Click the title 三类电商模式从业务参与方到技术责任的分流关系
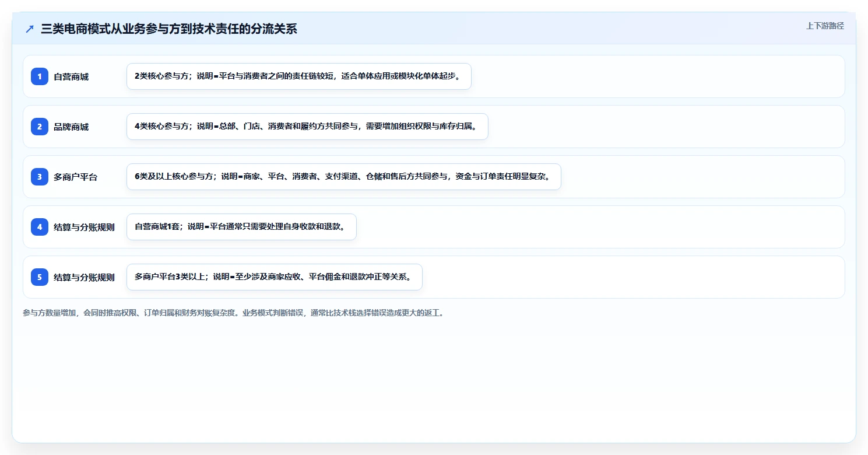 pyautogui.click(x=169, y=29)
